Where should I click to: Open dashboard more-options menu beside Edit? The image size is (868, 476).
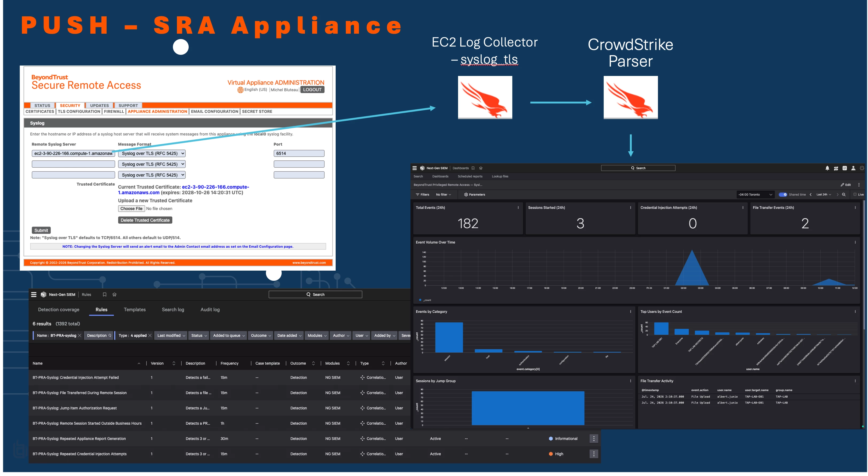859,185
